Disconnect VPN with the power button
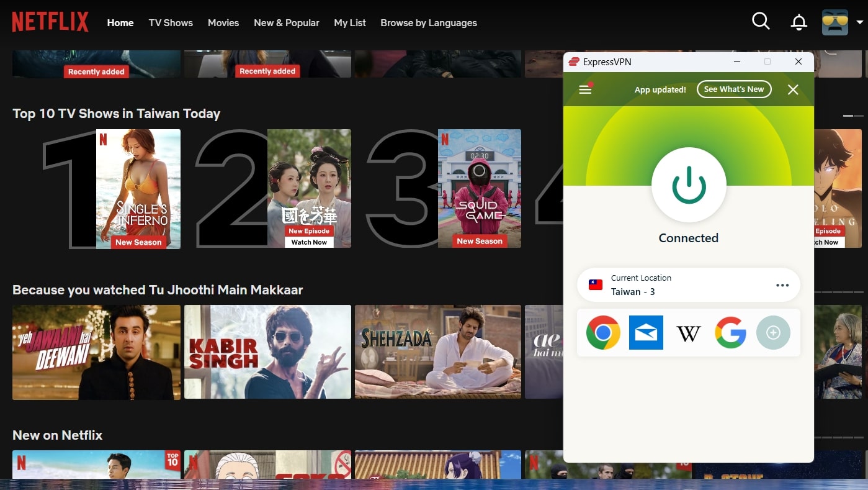Screen dimensions: 868x490 tap(689, 184)
